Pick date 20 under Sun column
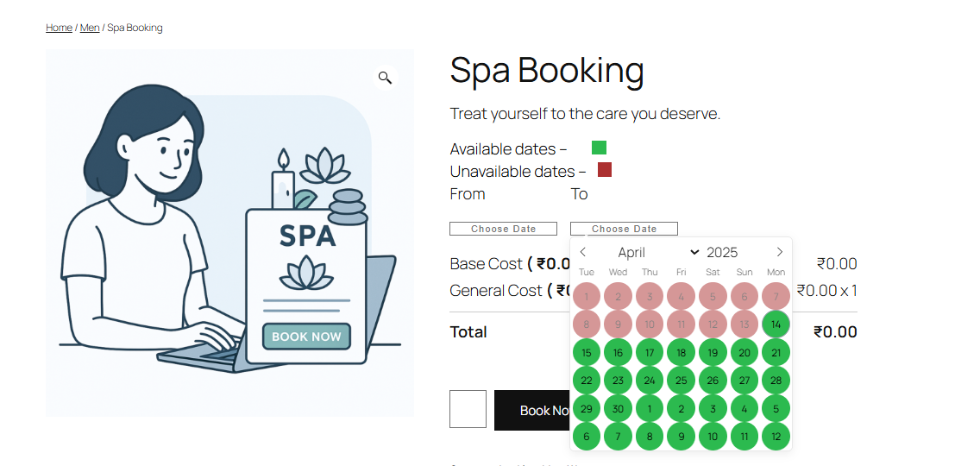The height and width of the screenshot is (466, 980). pyautogui.click(x=744, y=352)
